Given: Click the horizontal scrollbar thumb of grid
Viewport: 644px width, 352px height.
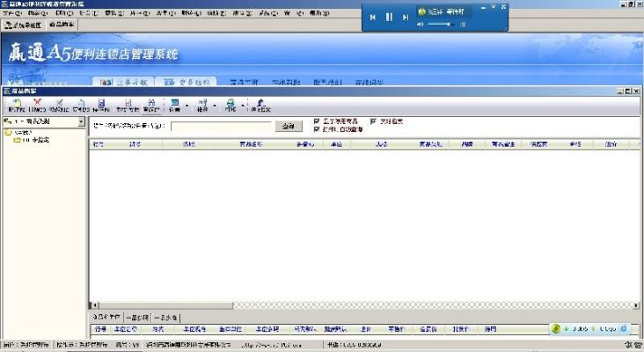Looking at the screenshot, I should [x=166, y=305].
